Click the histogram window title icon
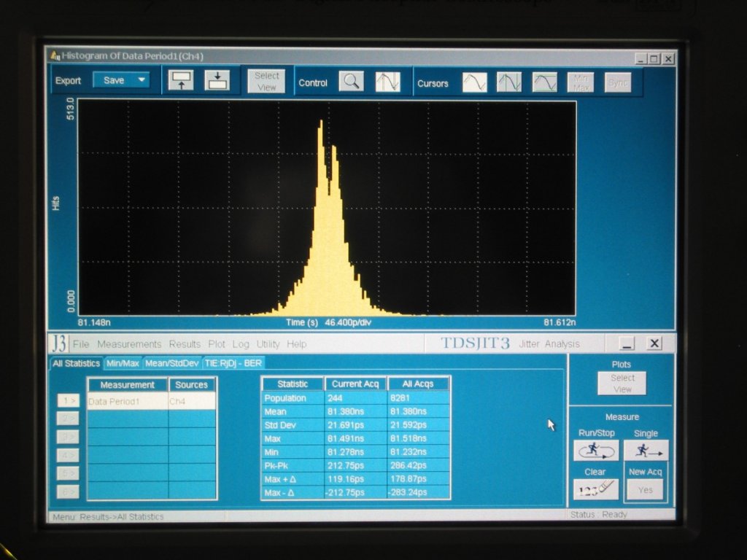The height and width of the screenshot is (560, 747). pyautogui.click(x=55, y=55)
